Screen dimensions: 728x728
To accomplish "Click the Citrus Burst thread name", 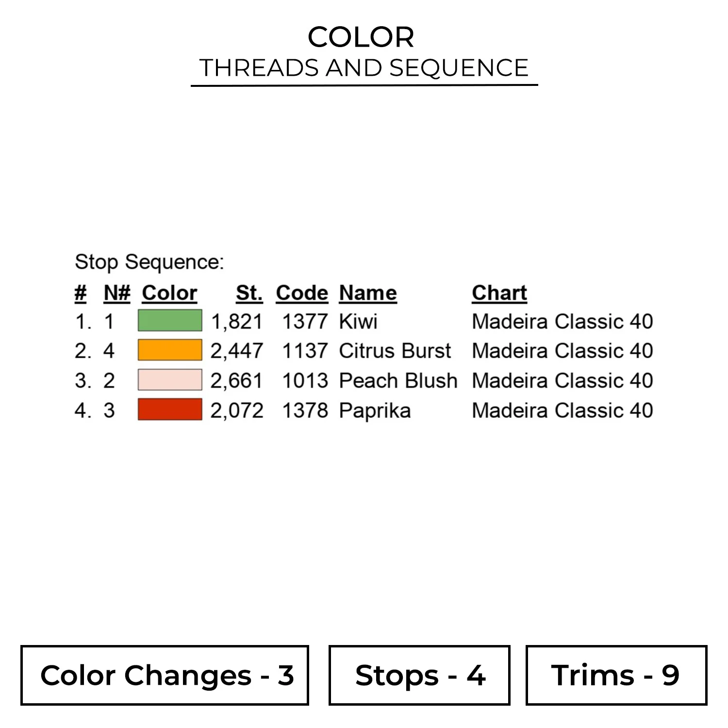I will [395, 351].
